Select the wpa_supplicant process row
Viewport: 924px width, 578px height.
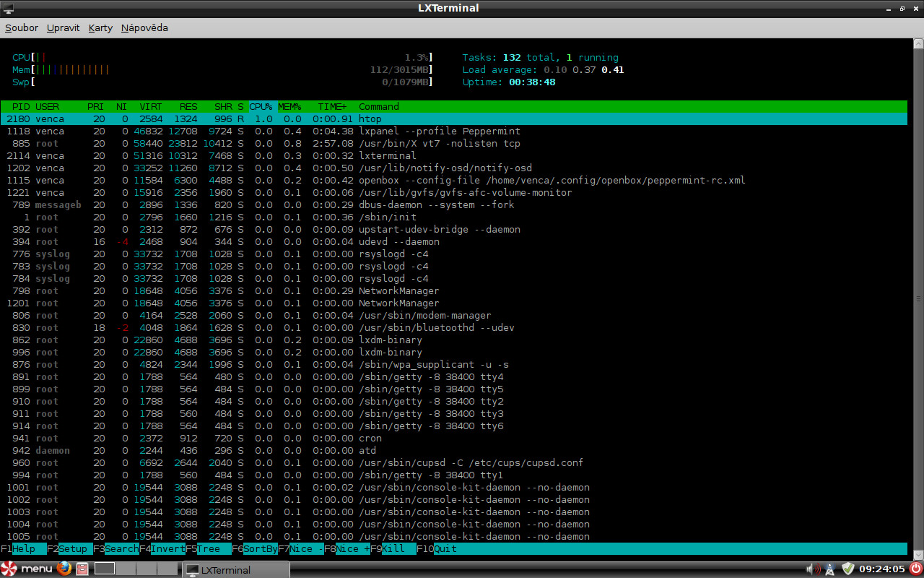click(453, 364)
